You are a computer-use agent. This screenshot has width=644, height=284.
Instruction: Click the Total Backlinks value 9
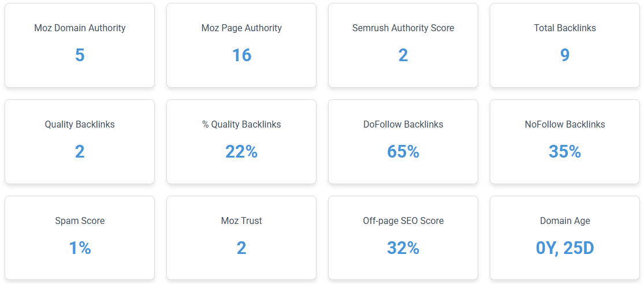coord(565,55)
